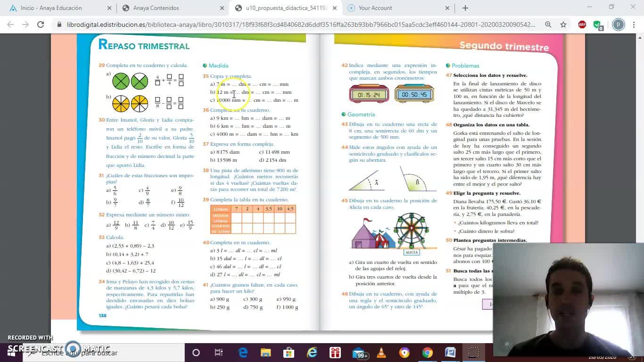
Task: Switch to Inicio - Anaya Educación tab
Action: (59, 8)
